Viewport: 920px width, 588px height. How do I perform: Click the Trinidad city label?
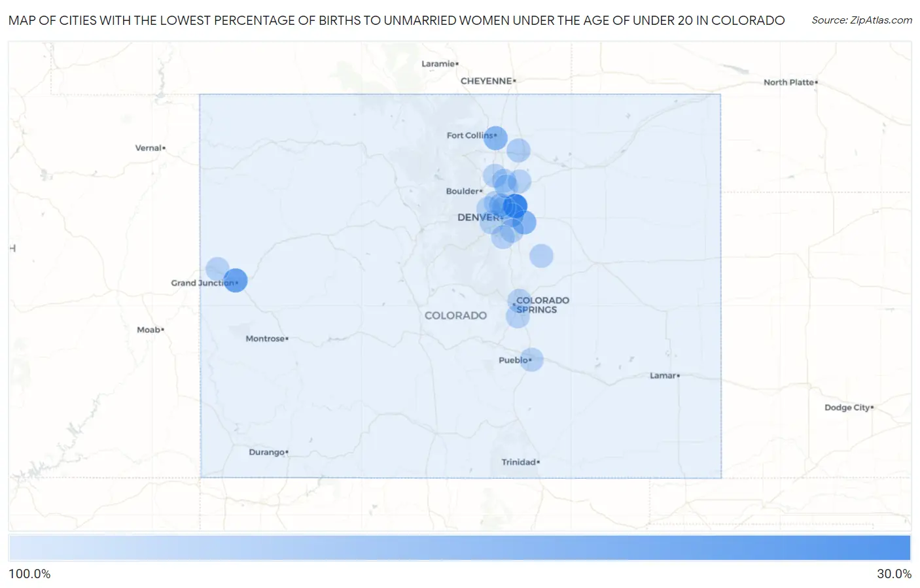[x=520, y=462]
